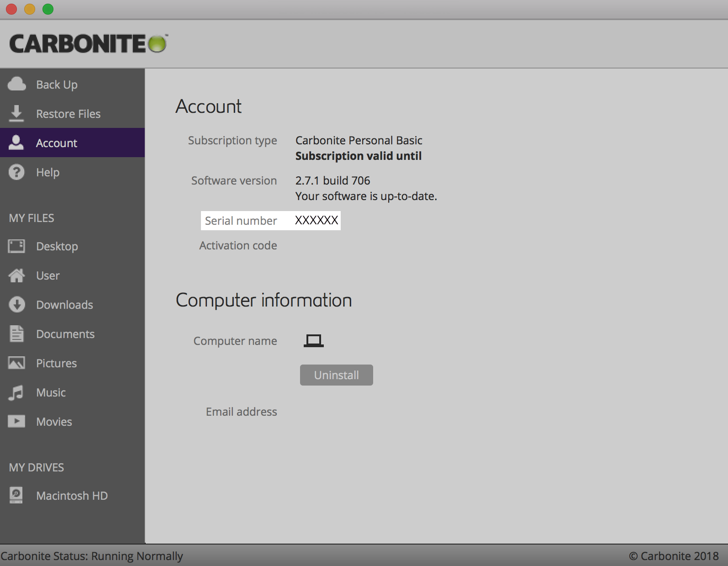
Task: Open Downloads via its arrow icon
Action: (16, 305)
